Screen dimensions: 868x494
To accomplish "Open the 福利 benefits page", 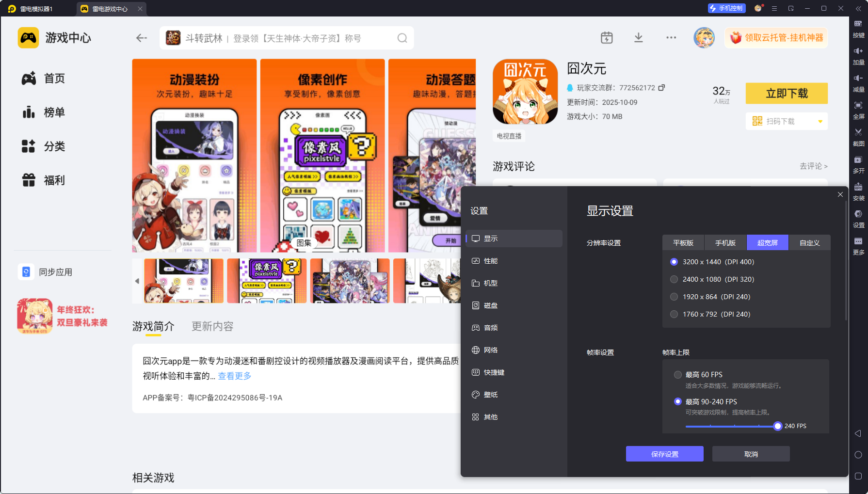I will (x=43, y=180).
